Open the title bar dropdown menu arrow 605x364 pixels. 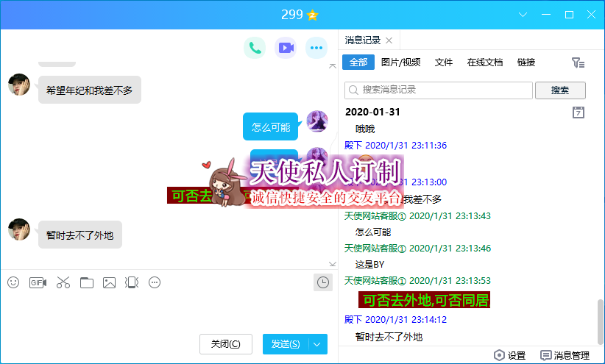(x=523, y=15)
